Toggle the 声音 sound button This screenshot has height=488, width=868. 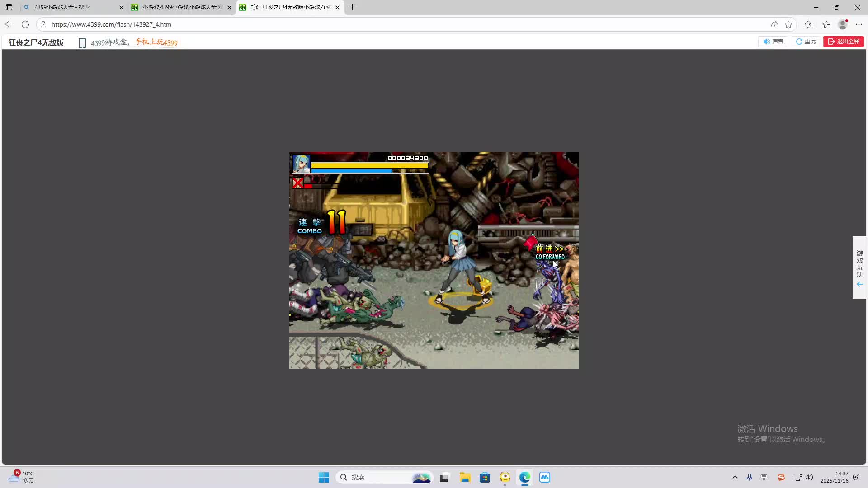773,42
